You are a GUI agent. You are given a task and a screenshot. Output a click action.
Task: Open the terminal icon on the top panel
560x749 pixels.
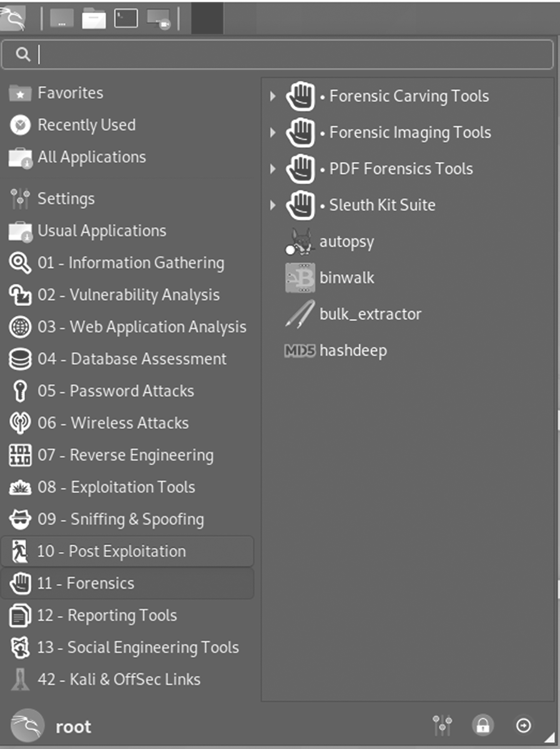click(x=125, y=17)
